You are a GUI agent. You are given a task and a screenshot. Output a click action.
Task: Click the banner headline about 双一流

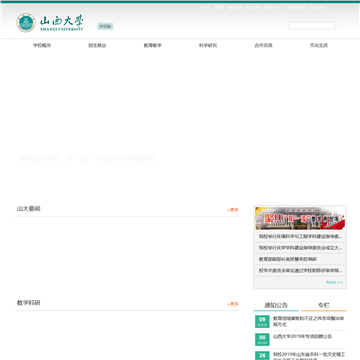click(87, 158)
